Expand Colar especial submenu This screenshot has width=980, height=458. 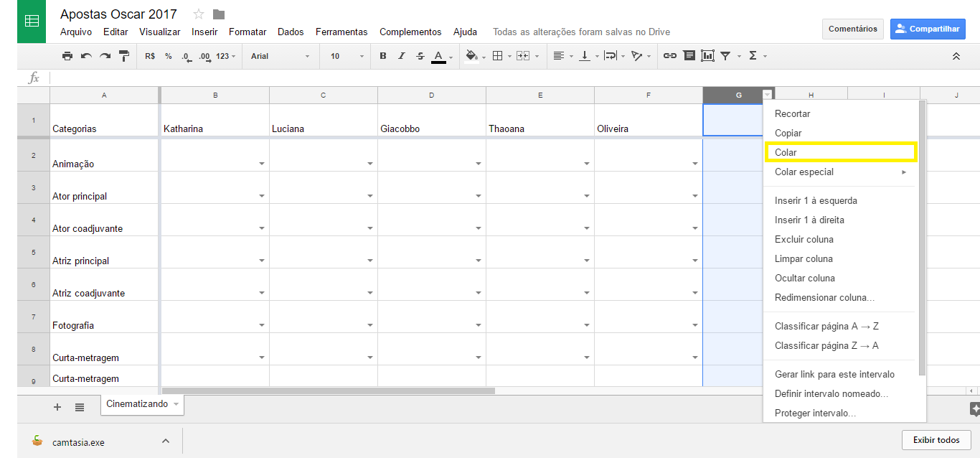pos(840,172)
